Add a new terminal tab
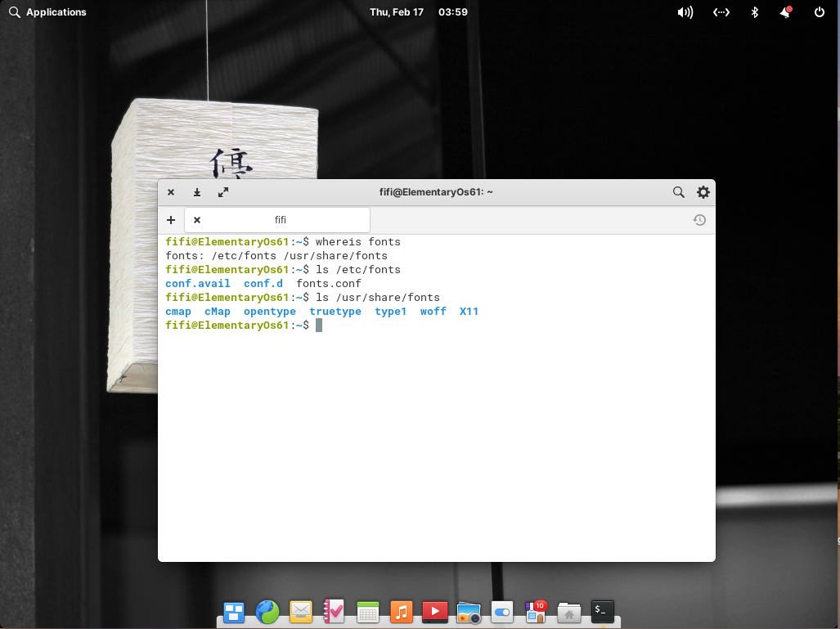 pyautogui.click(x=171, y=220)
